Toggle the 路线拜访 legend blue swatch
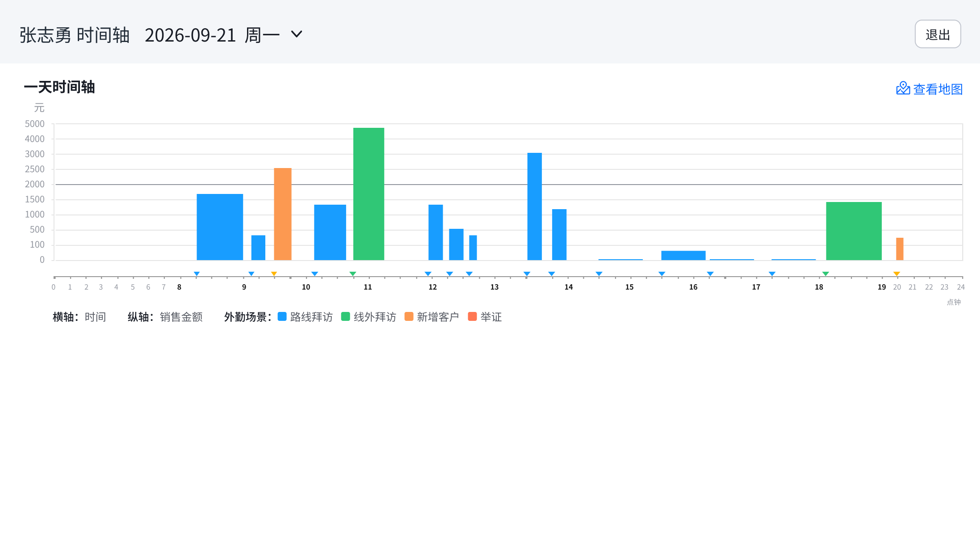Viewport: 980px width, 547px height. pyautogui.click(x=282, y=316)
